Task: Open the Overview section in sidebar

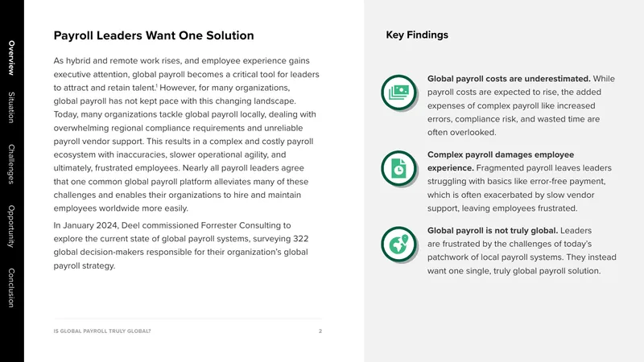Action: point(11,58)
